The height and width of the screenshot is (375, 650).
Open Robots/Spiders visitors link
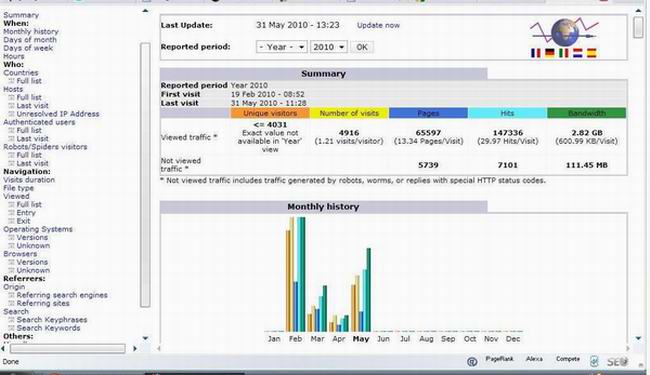(45, 147)
